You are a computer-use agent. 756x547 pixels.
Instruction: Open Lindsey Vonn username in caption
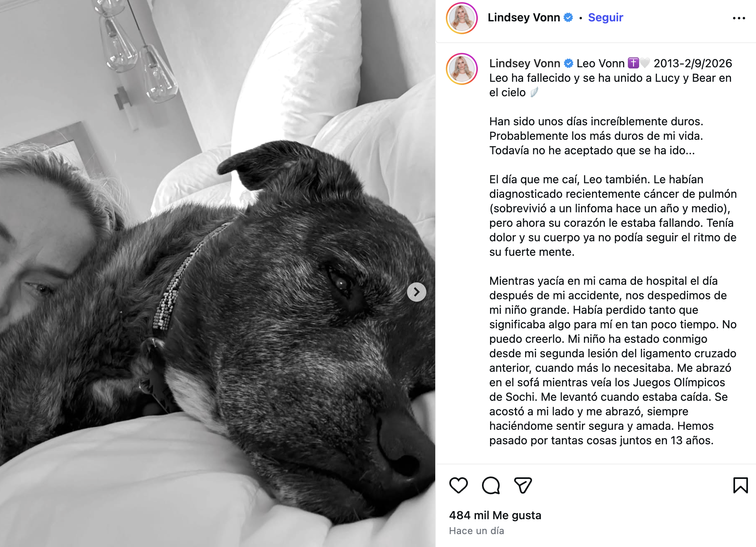tap(525, 63)
